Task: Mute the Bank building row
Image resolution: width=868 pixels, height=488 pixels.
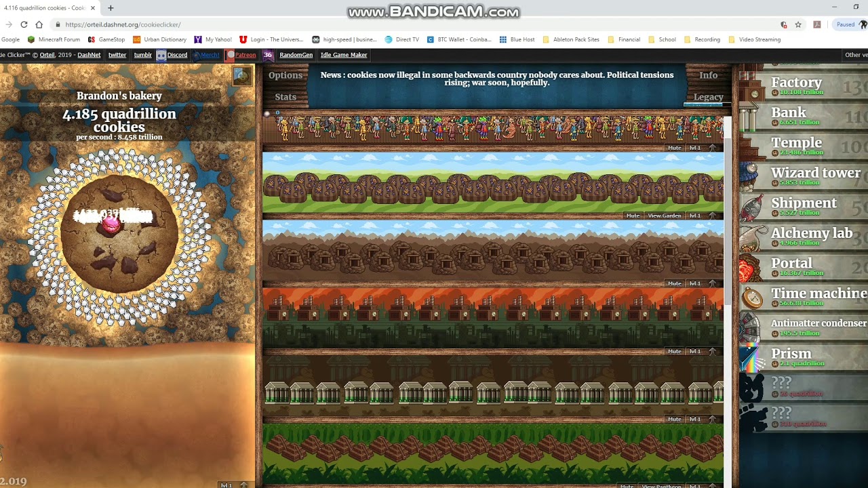Action: point(674,419)
